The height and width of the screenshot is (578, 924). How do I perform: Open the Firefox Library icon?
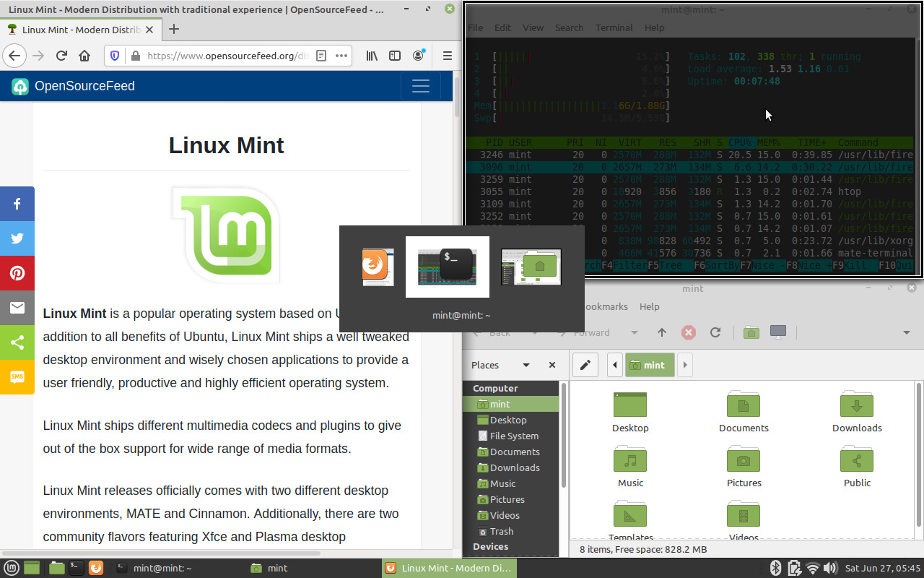372,55
